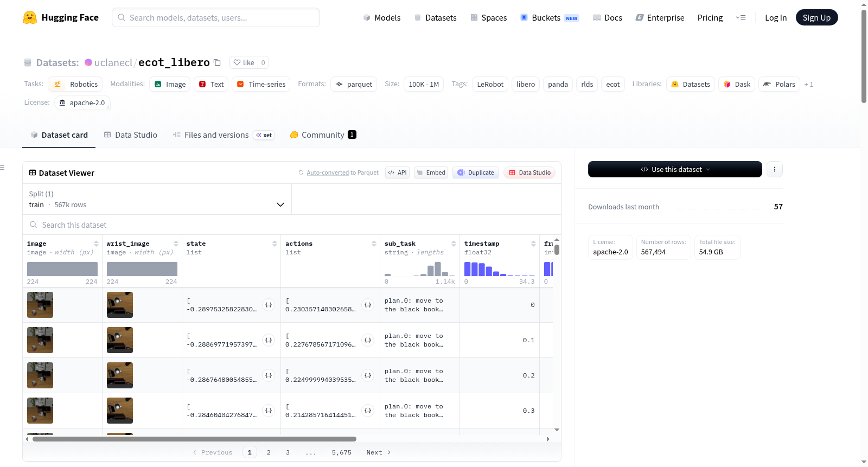Viewport: 868px width, 467px height.
Task: Expand actions cell in the first data row
Action: coord(368,305)
